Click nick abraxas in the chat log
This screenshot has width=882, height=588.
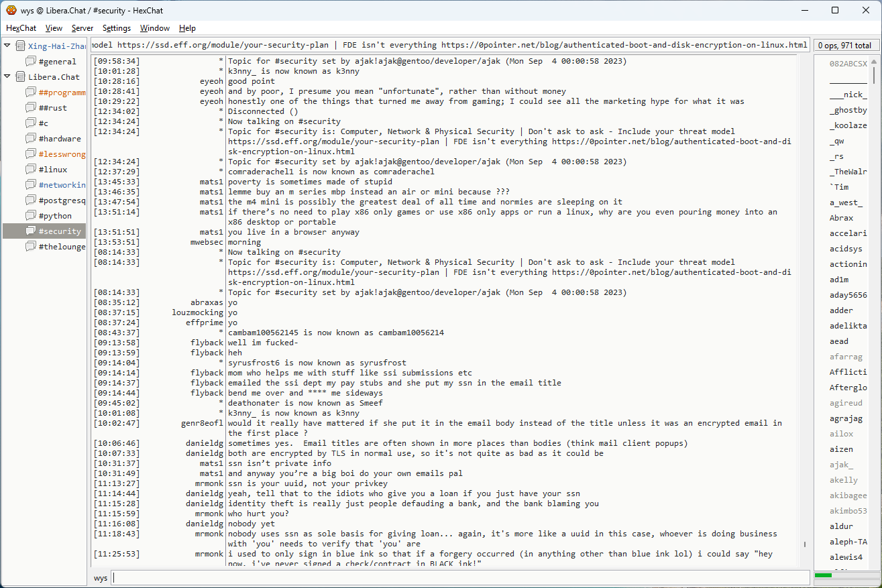207,303
